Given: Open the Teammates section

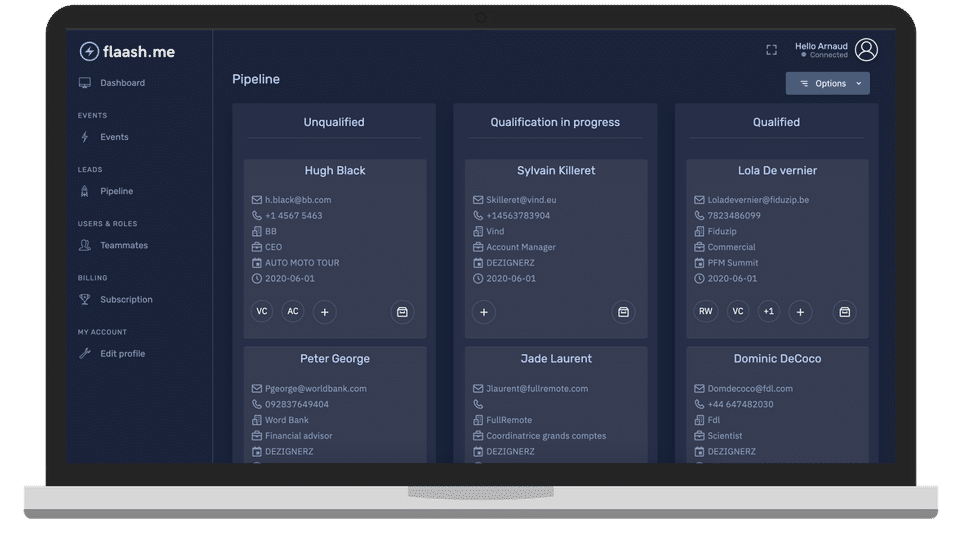Looking at the screenshot, I should (113, 245).
